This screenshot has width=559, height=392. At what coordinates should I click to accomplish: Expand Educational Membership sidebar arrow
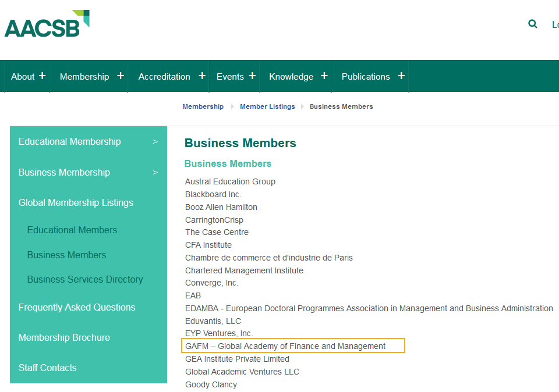coord(155,142)
